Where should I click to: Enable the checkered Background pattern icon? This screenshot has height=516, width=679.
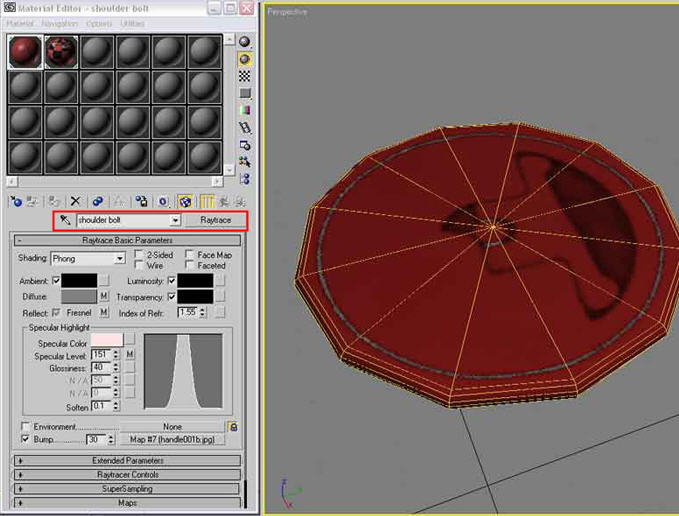click(x=245, y=76)
